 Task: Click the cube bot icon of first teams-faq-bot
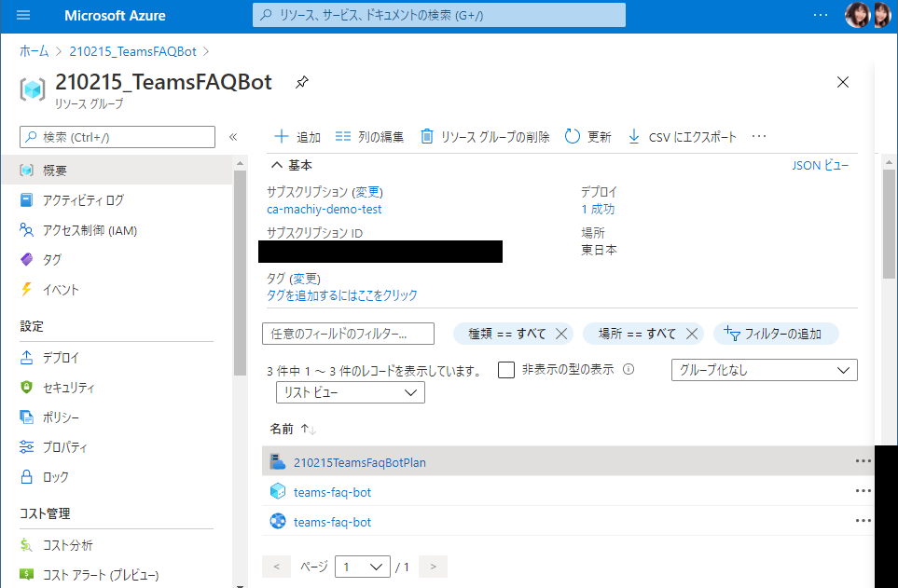click(278, 491)
